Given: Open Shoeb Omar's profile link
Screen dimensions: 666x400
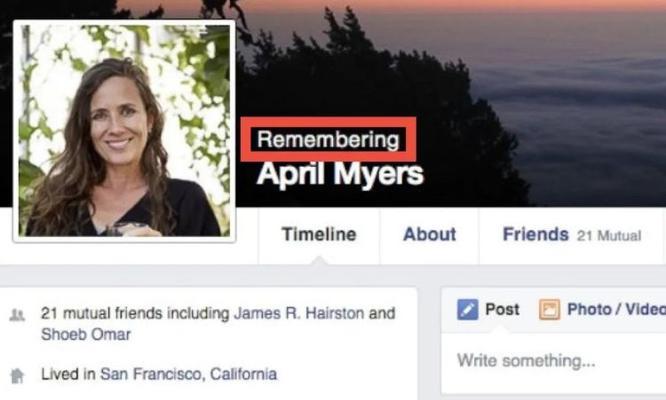Looking at the screenshot, I should [86, 335].
